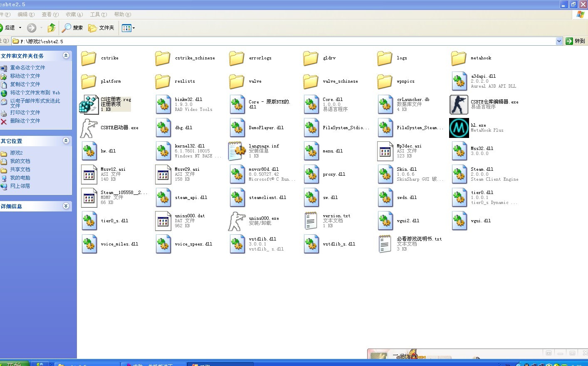Open the metahook folder icon
The image size is (588, 366).
[x=459, y=58]
